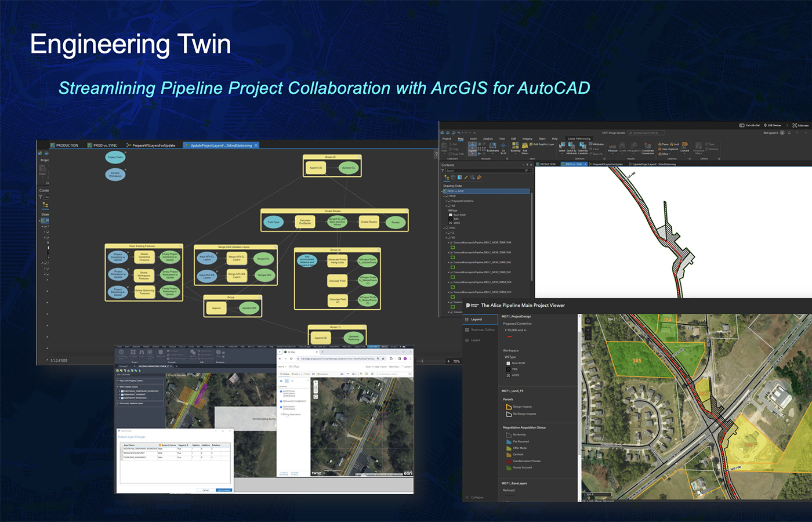Uncheck the Proposed Centerline layer checkbox

click(x=449, y=201)
